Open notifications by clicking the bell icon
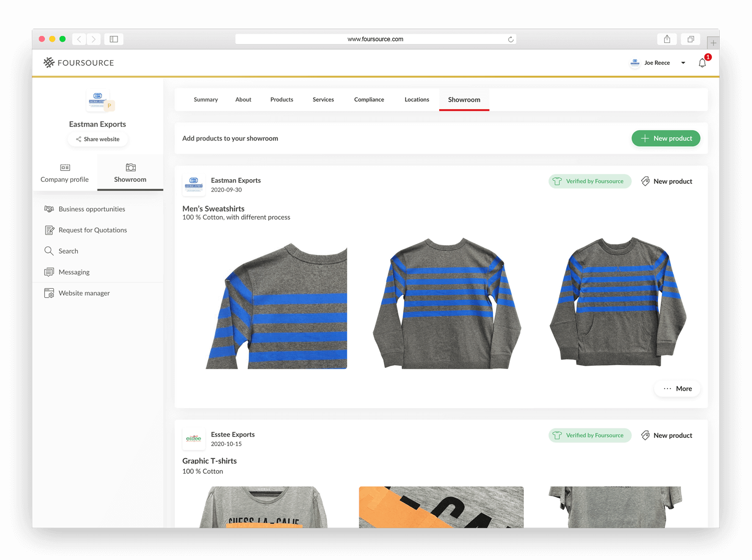Image resolution: width=752 pixels, height=560 pixels. pyautogui.click(x=702, y=63)
